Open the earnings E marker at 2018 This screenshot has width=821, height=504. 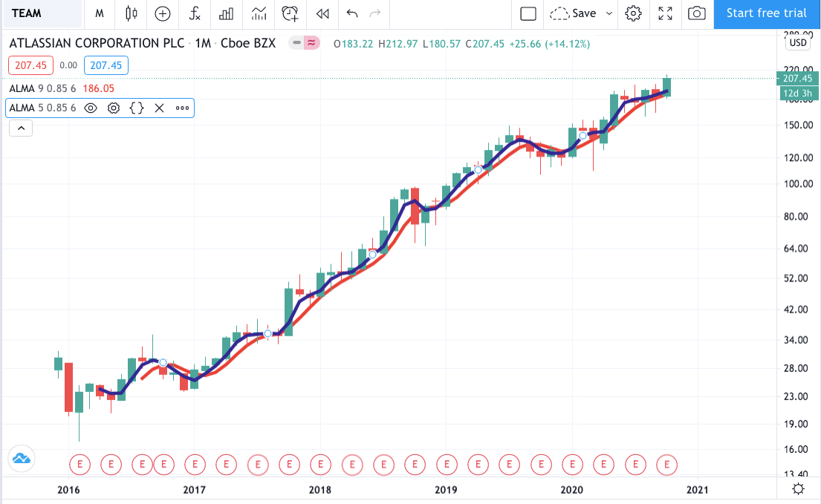click(x=320, y=464)
